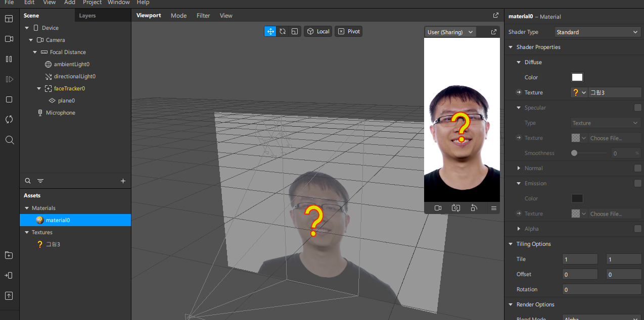Click the refresh arrows icon in left sidebar

[x=9, y=120]
